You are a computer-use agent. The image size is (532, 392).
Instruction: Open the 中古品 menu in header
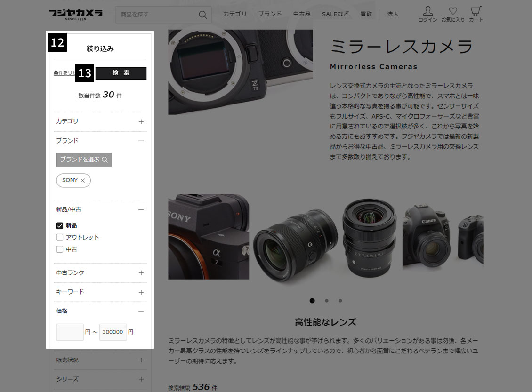click(x=302, y=14)
